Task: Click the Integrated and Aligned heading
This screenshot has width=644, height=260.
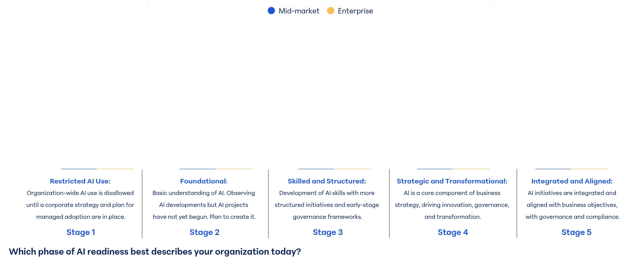Action: 572,181
